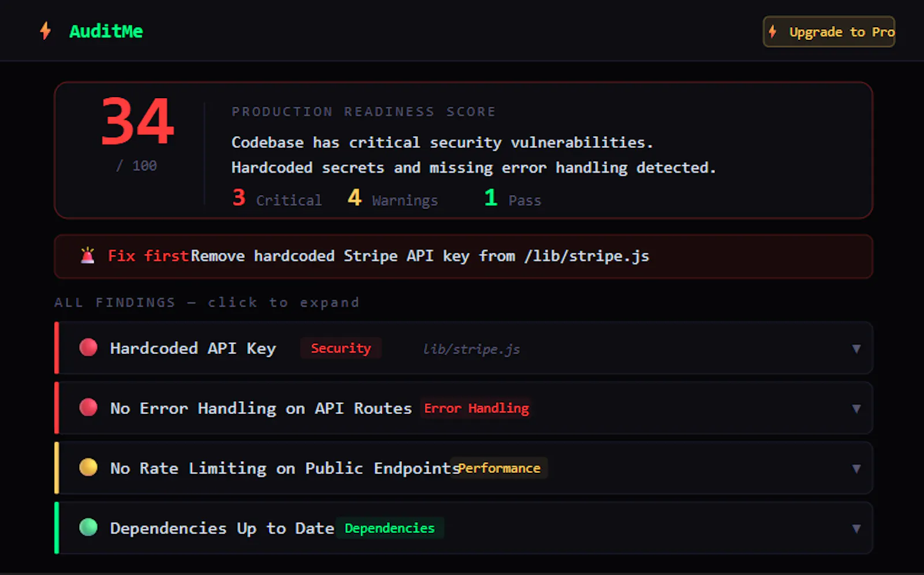The height and width of the screenshot is (575, 924).
Task: Click the green status dot for Dependencies Up to Date
Action: (88, 527)
